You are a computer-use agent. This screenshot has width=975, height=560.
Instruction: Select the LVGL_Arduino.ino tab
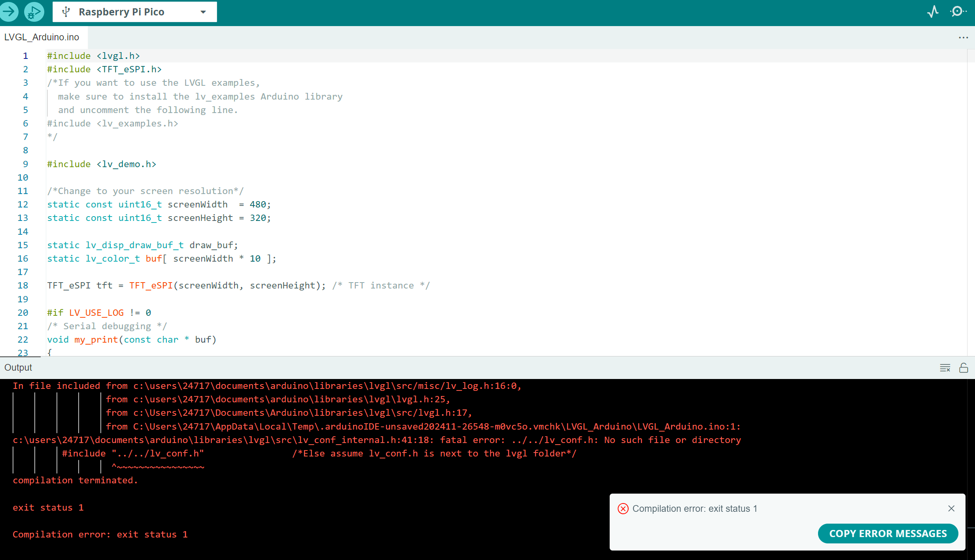42,37
